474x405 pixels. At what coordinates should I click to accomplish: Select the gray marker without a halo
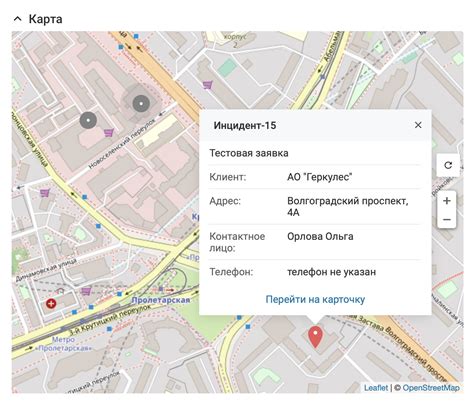pyautogui.click(x=88, y=120)
